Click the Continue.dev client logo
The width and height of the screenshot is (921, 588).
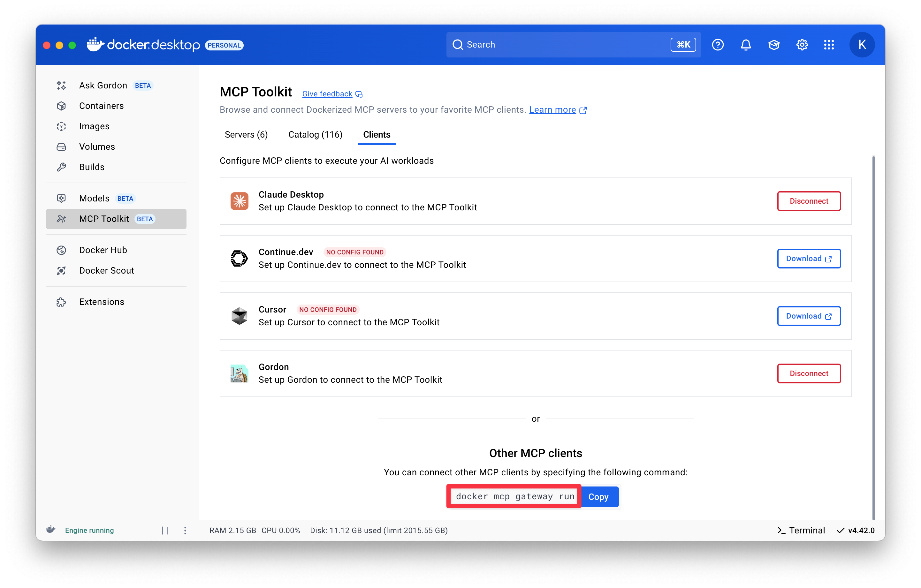click(240, 259)
